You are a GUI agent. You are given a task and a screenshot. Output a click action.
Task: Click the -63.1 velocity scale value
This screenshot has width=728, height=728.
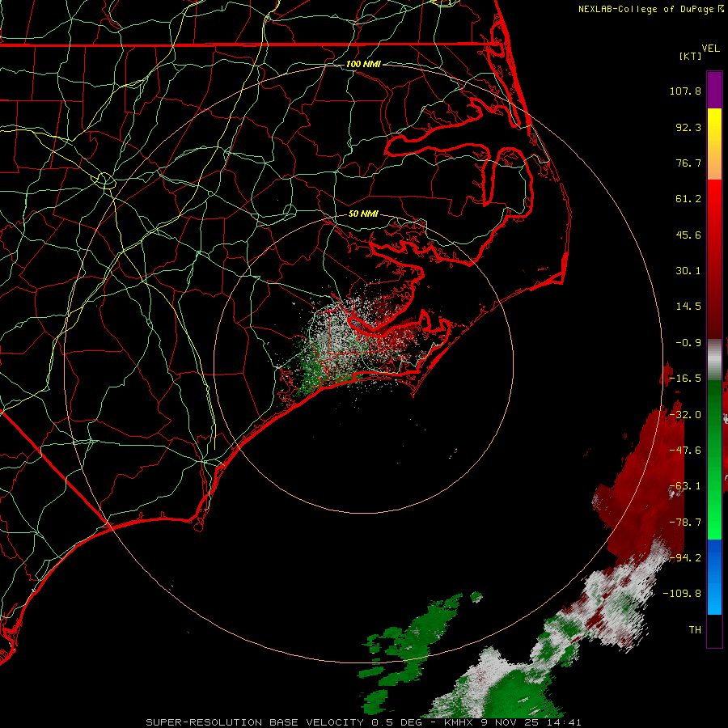coord(685,486)
